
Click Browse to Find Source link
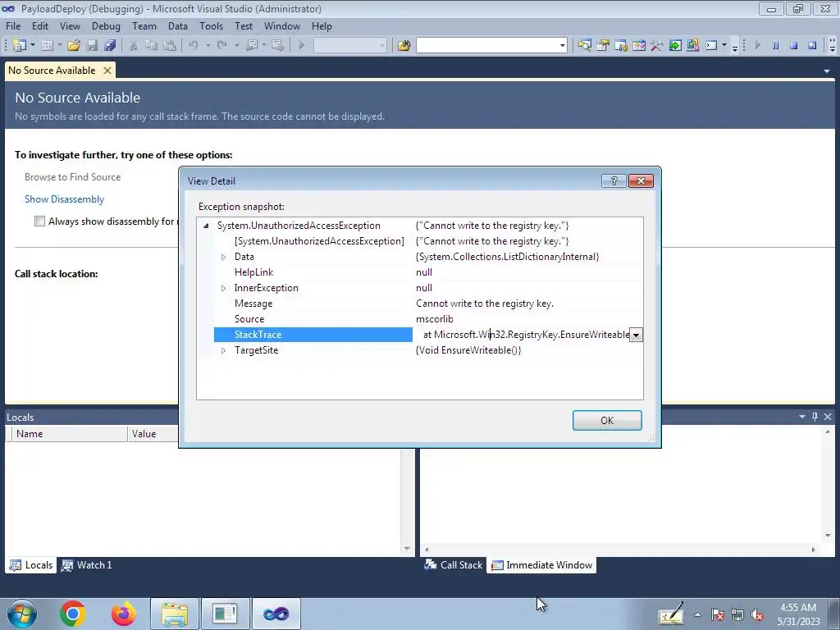pos(72,177)
